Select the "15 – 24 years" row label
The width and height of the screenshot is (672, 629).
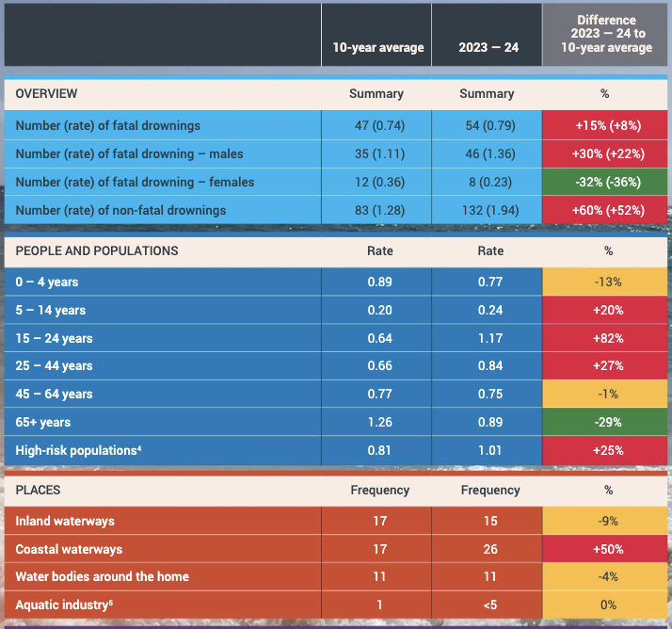tap(55, 338)
